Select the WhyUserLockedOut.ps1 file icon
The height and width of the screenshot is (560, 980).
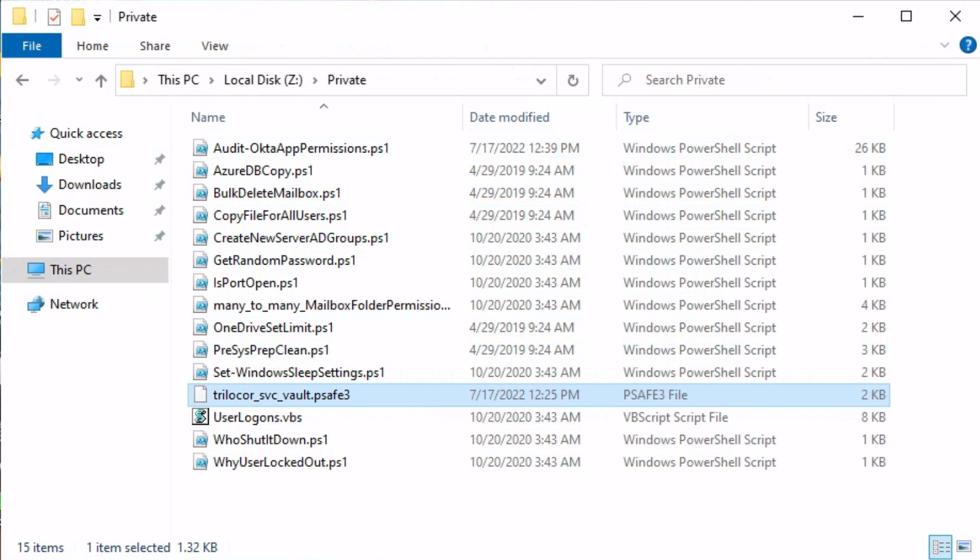(201, 462)
